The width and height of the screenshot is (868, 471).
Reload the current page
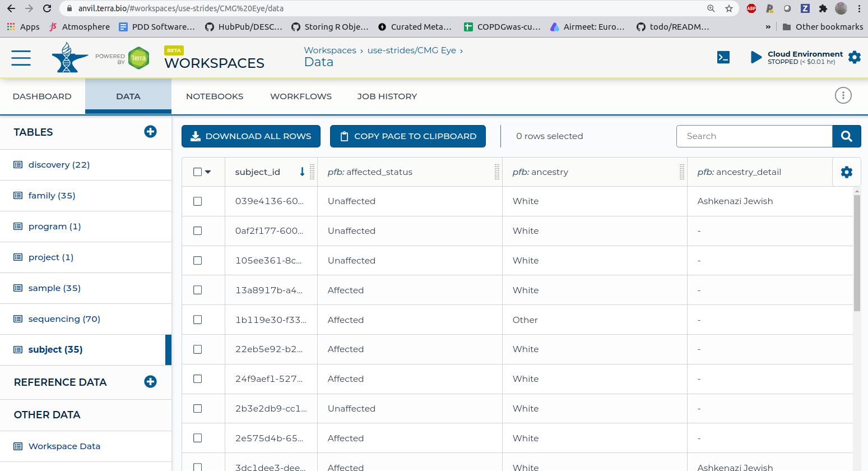(47, 8)
